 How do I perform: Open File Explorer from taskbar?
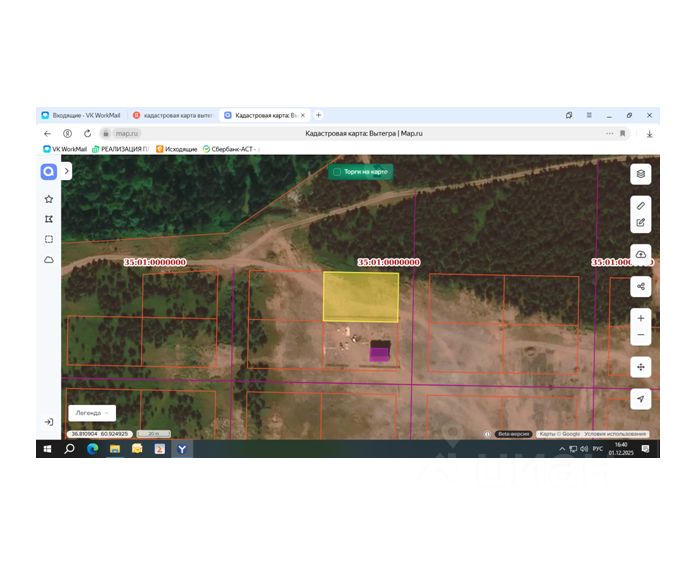coord(115,449)
